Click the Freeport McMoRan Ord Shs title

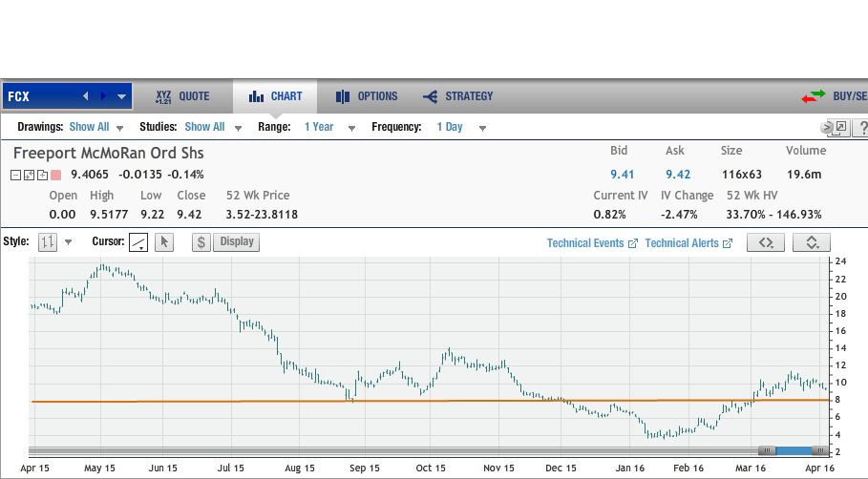(x=109, y=154)
